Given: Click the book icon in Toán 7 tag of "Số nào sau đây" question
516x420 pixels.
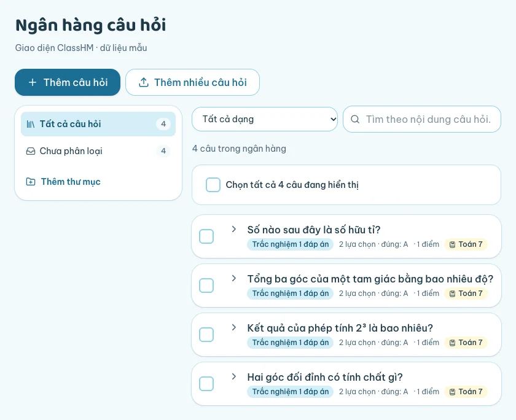Looking at the screenshot, I should click(453, 244).
